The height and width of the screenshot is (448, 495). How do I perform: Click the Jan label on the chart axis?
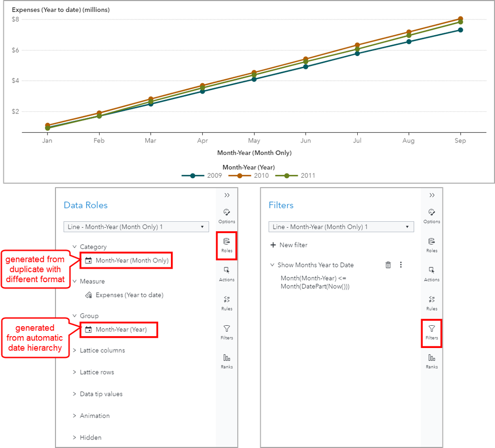tap(48, 141)
